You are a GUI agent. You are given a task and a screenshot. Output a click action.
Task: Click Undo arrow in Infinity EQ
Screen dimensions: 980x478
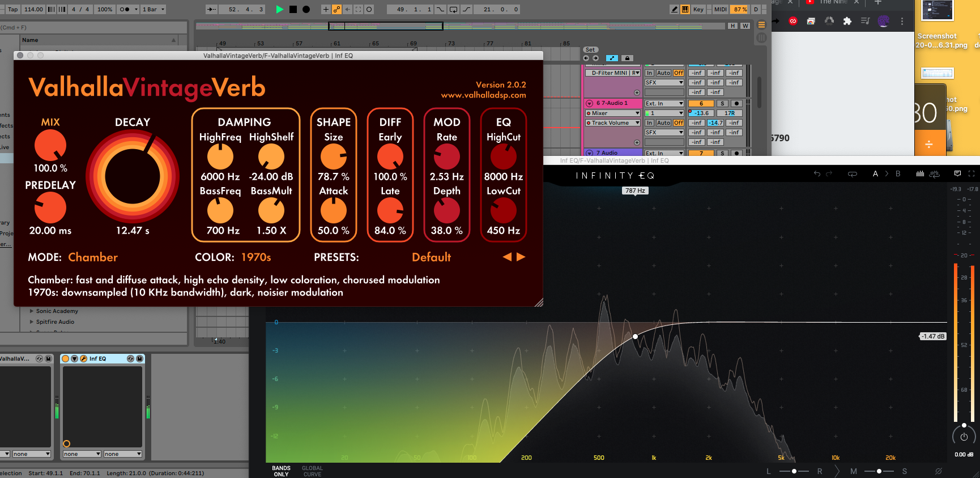tap(817, 174)
